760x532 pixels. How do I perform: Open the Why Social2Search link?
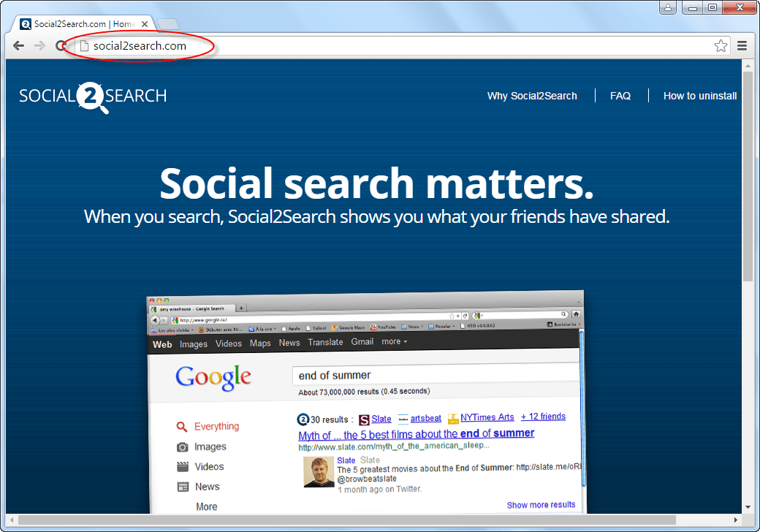532,96
